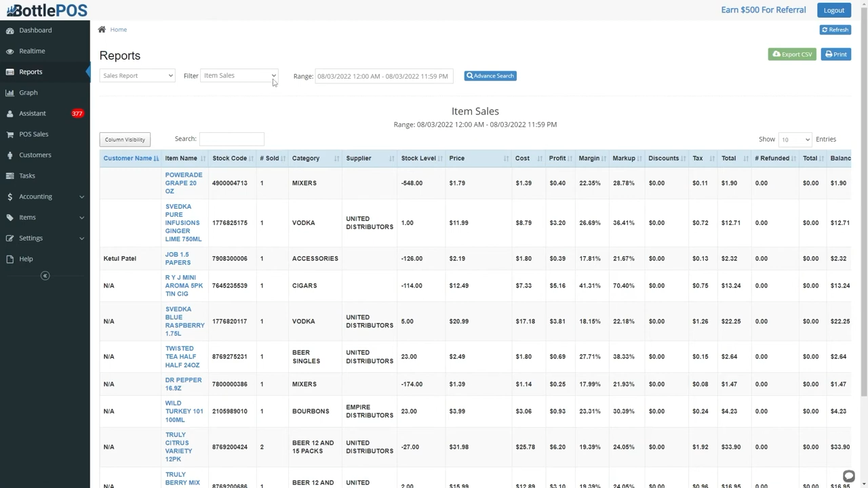Click the Export CSV button

point(792,54)
